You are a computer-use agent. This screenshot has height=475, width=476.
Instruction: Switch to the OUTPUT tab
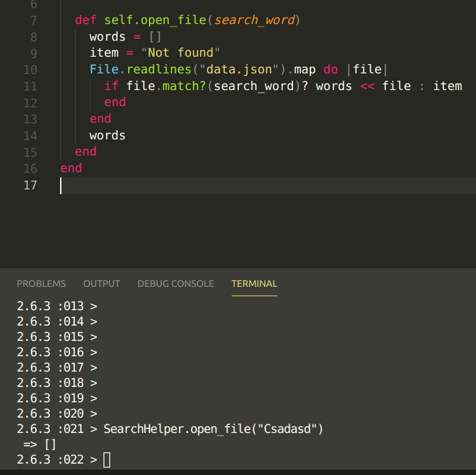click(101, 284)
